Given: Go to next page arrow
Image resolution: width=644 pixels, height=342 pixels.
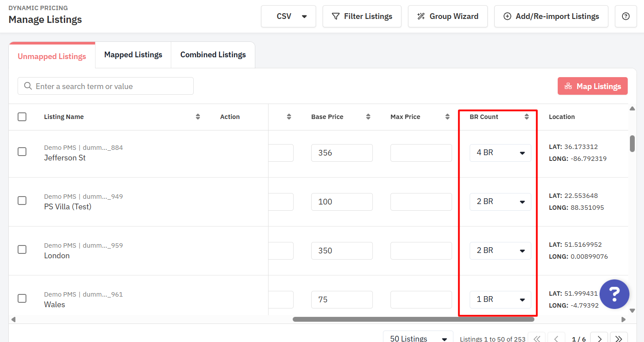Looking at the screenshot, I should point(599,338).
